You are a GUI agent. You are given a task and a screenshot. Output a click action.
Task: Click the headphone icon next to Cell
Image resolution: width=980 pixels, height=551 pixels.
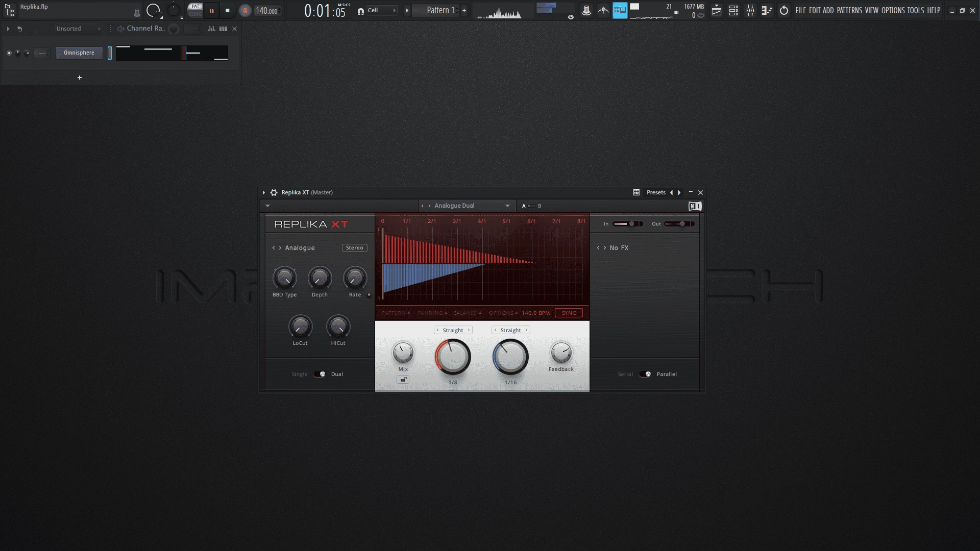(361, 11)
